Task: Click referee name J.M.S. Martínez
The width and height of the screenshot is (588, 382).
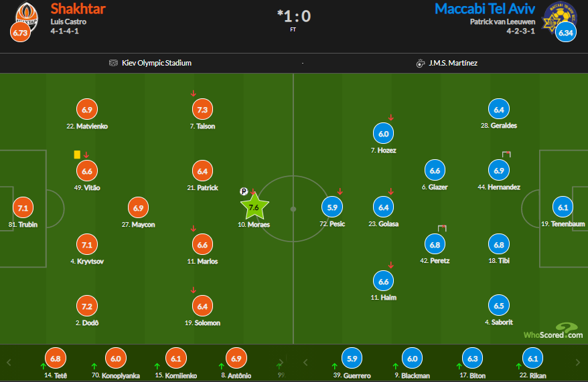Action: tap(453, 64)
